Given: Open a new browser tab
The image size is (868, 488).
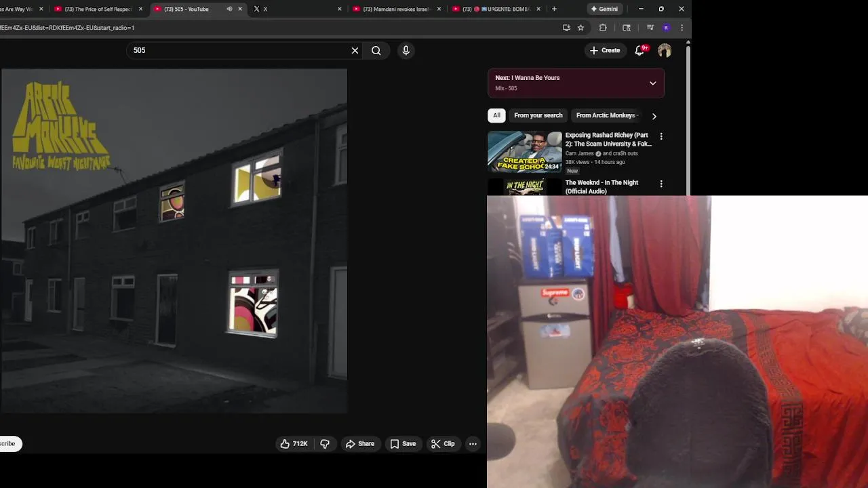Looking at the screenshot, I should point(554,9).
